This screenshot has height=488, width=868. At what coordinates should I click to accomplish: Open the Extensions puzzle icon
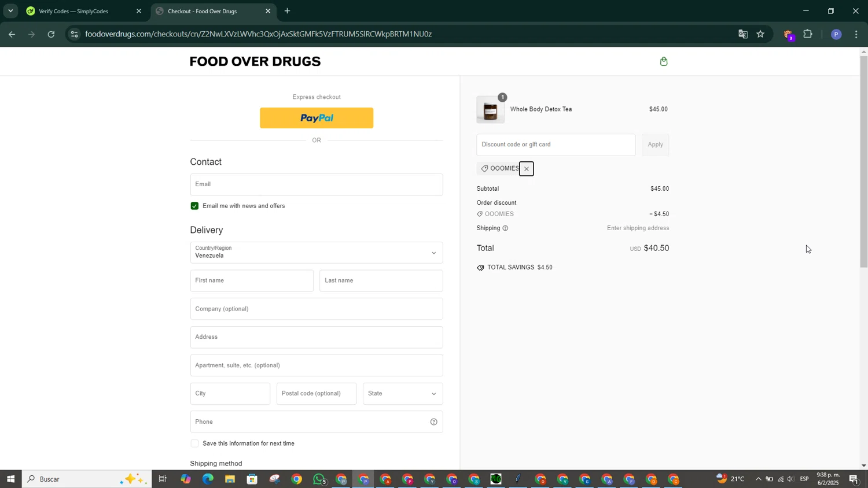(x=808, y=34)
